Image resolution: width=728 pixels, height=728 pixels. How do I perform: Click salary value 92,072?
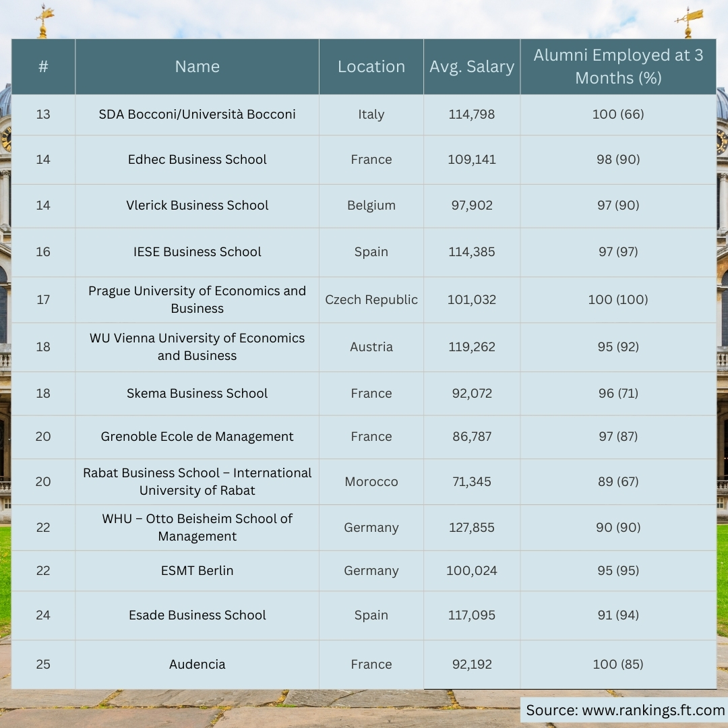(x=472, y=394)
